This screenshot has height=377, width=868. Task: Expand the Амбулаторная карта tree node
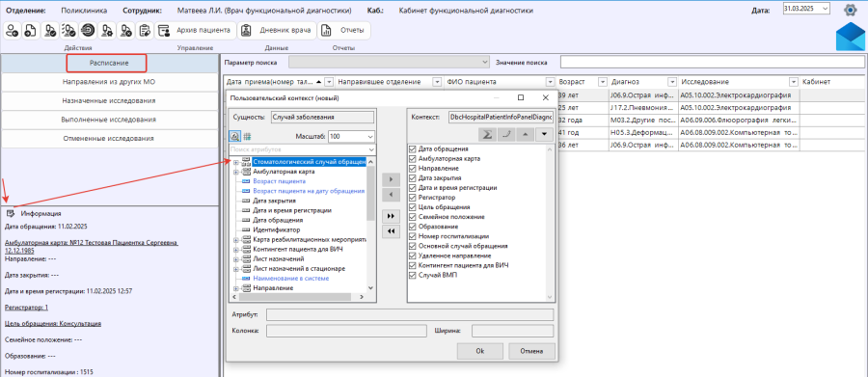point(236,172)
